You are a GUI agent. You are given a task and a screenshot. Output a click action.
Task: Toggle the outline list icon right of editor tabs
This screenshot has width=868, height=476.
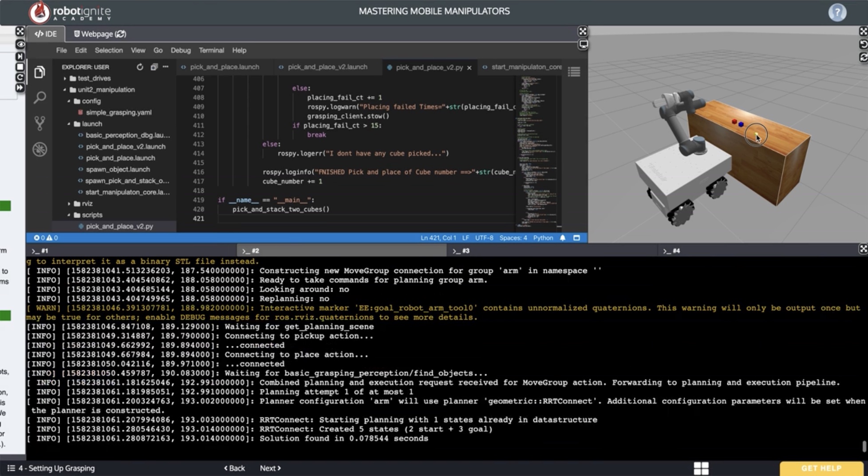pos(574,71)
